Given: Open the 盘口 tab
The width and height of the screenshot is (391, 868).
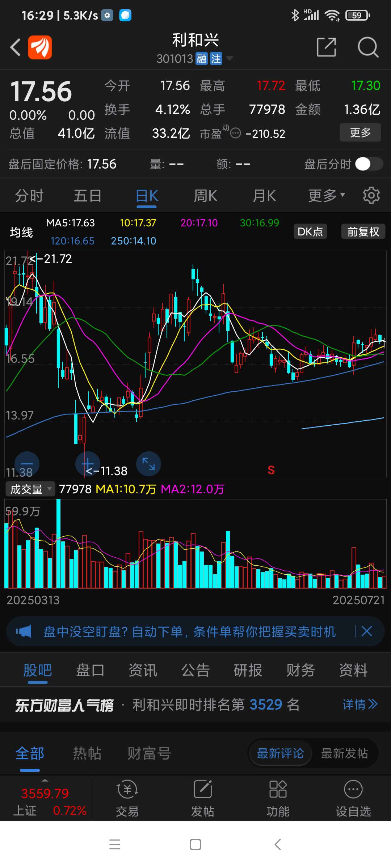Looking at the screenshot, I should click(x=90, y=670).
